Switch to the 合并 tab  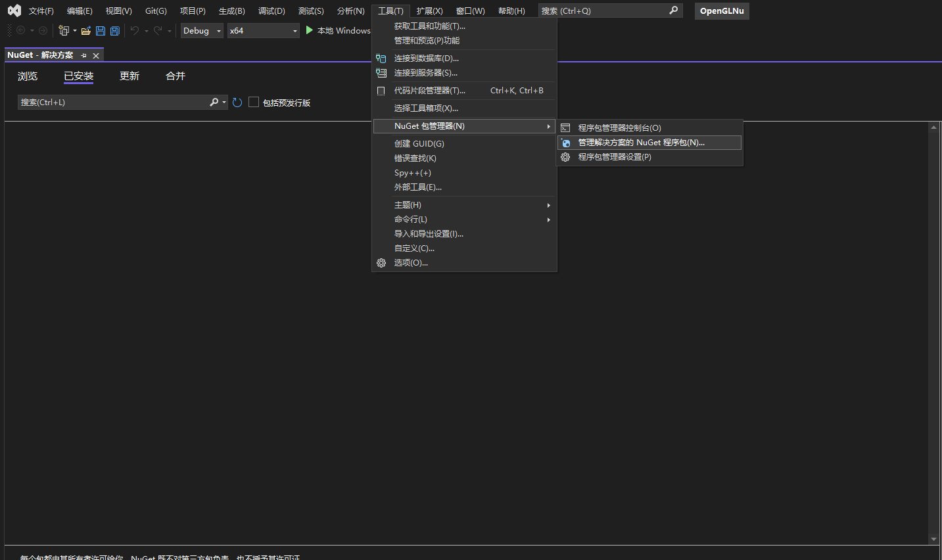click(x=176, y=76)
